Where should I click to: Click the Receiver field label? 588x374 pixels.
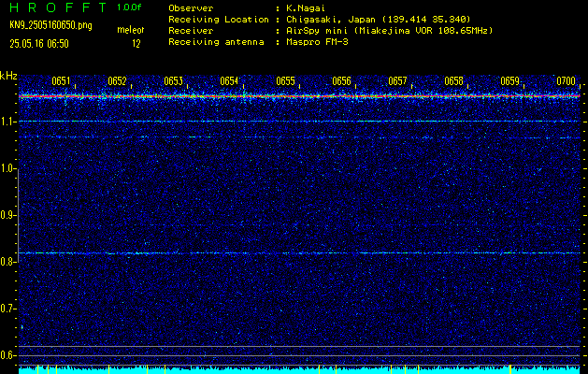191,31
